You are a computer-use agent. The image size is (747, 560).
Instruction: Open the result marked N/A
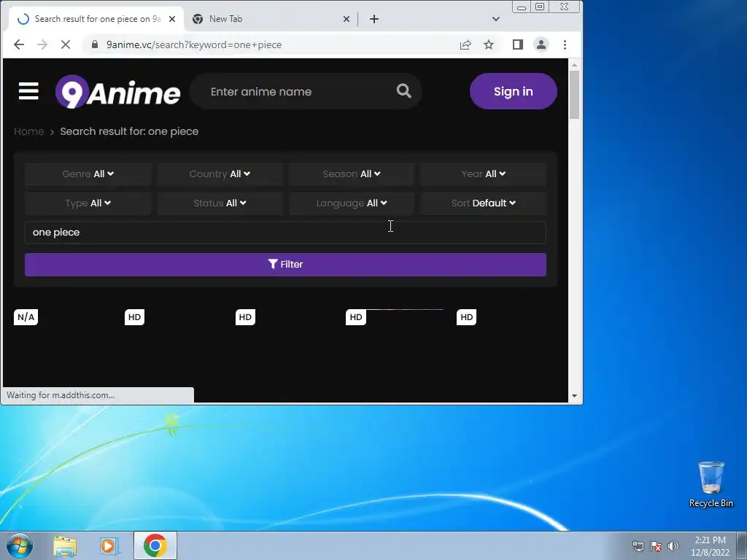tap(26, 317)
